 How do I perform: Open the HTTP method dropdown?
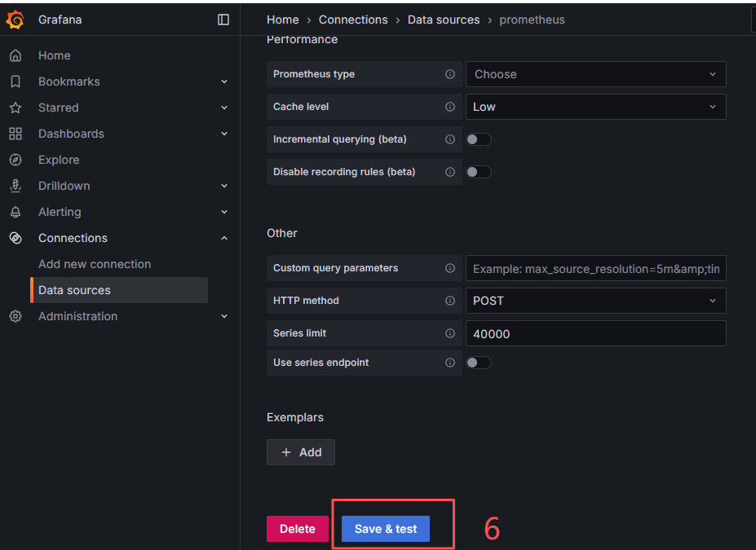pos(595,301)
